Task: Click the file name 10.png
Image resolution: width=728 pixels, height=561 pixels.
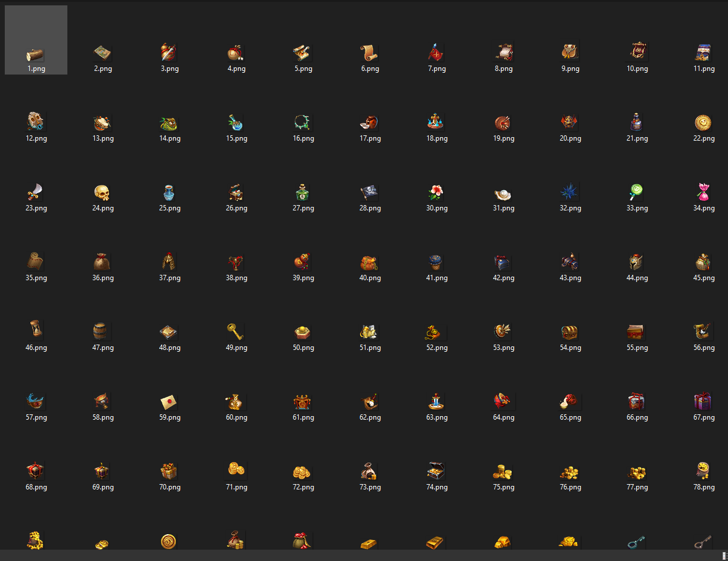Action: point(637,69)
